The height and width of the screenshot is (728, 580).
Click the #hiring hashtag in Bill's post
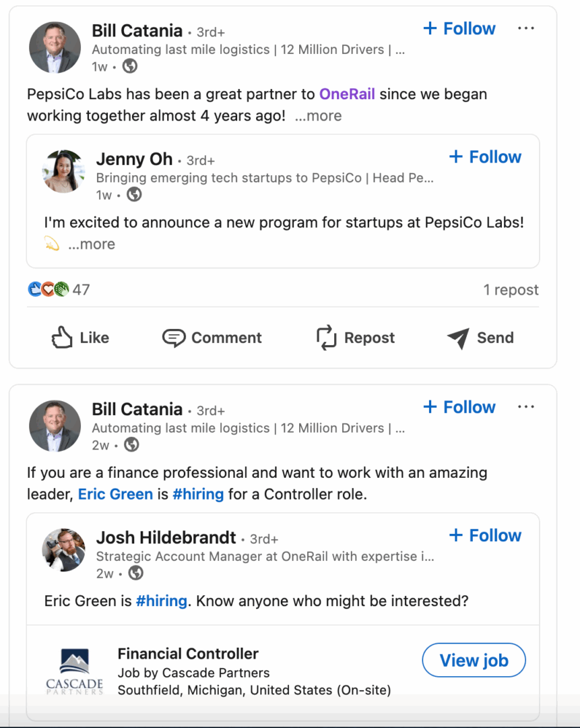198,494
